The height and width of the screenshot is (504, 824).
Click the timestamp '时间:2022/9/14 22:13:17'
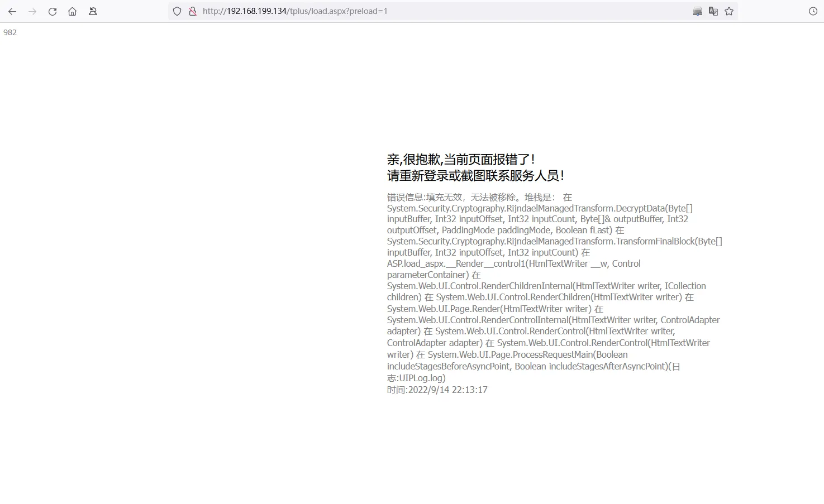pos(437,390)
